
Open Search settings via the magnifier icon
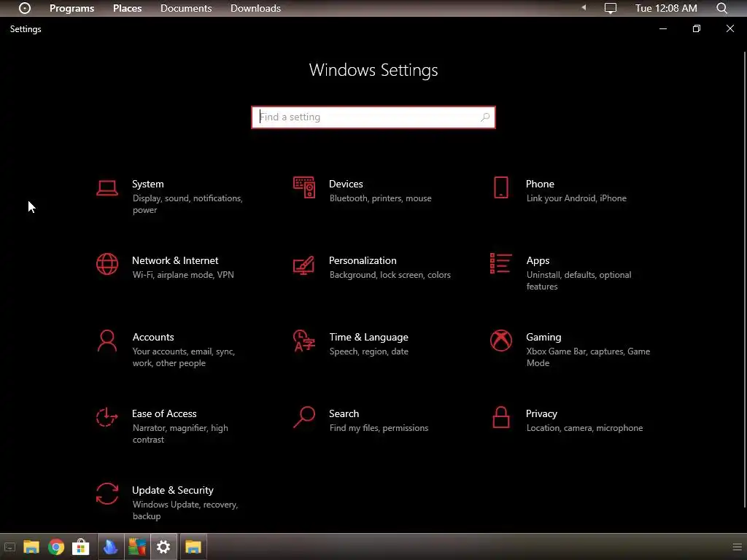pyautogui.click(x=304, y=417)
